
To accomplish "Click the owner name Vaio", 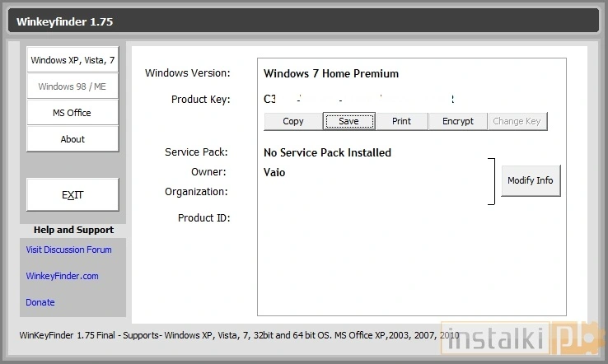I will click(x=274, y=172).
